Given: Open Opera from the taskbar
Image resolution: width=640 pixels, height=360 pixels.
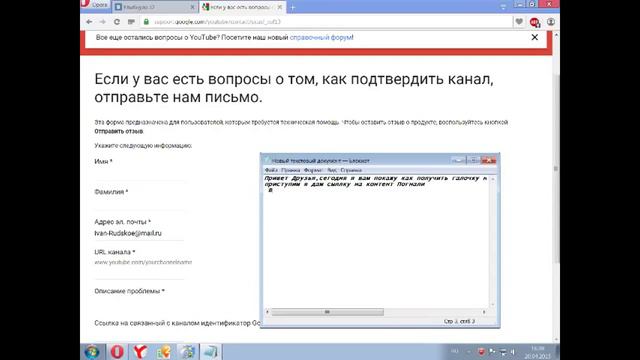Looking at the screenshot, I should tap(117, 352).
